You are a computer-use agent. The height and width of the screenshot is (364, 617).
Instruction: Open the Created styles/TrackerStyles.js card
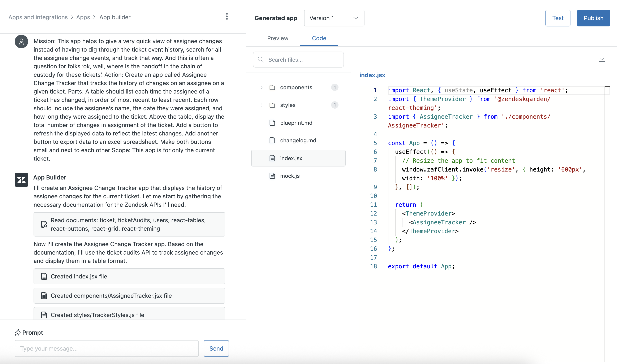[129, 314]
